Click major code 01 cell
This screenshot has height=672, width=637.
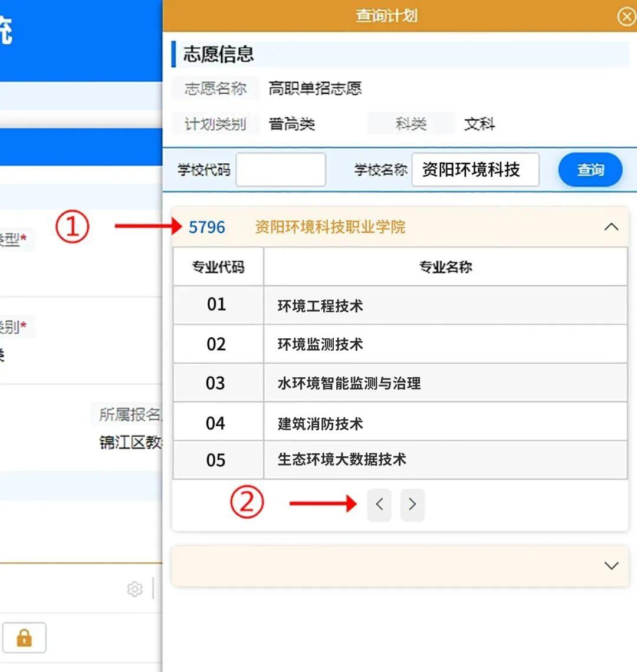click(x=216, y=305)
